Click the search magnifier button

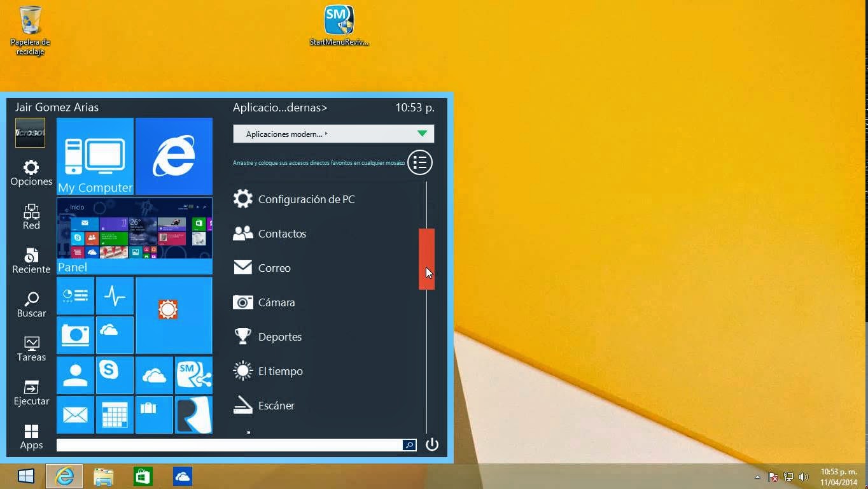pos(409,445)
